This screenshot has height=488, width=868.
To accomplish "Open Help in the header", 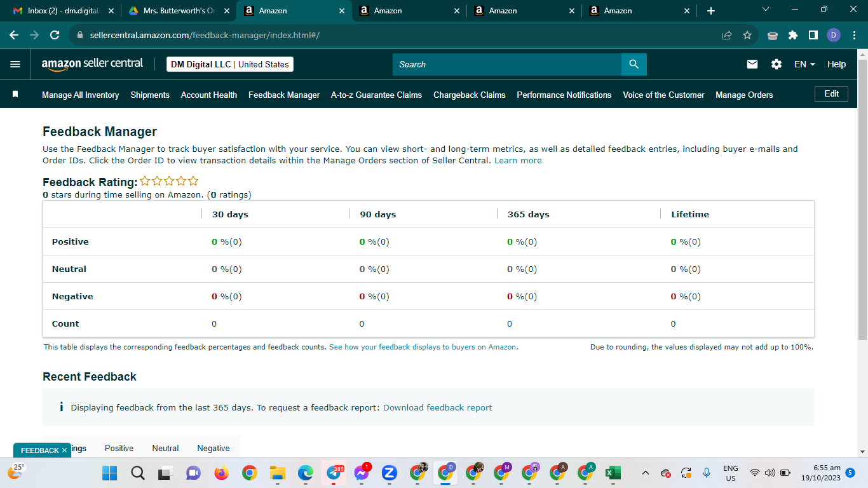I will tap(836, 64).
